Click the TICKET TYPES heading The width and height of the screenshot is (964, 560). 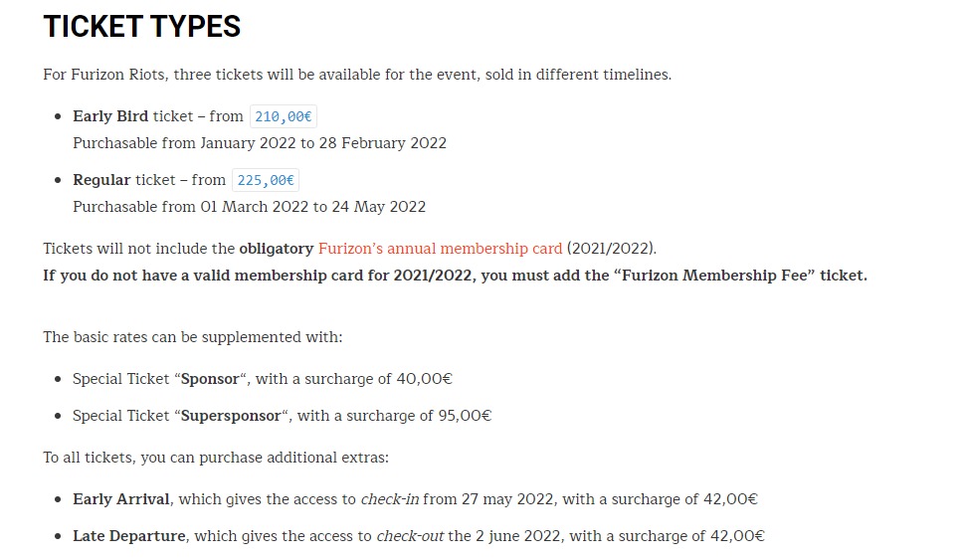142,27
